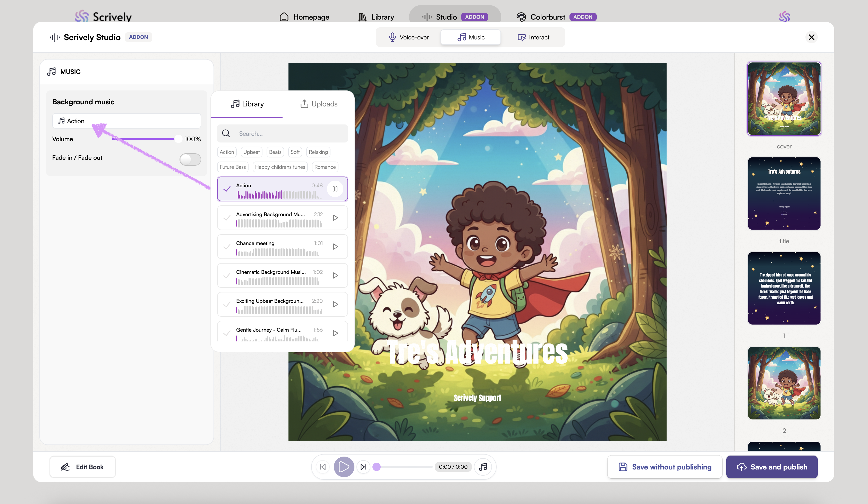The image size is (868, 504).
Task: Open the Action background music selector
Action: [126, 121]
